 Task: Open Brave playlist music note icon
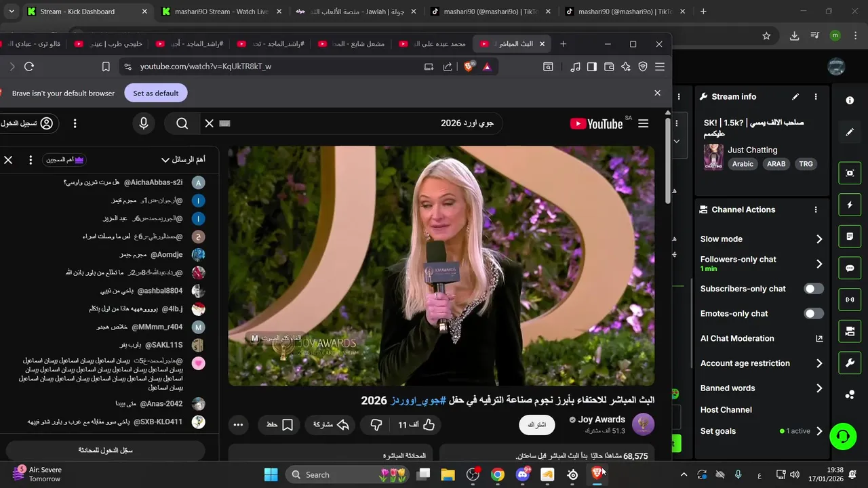point(575,66)
